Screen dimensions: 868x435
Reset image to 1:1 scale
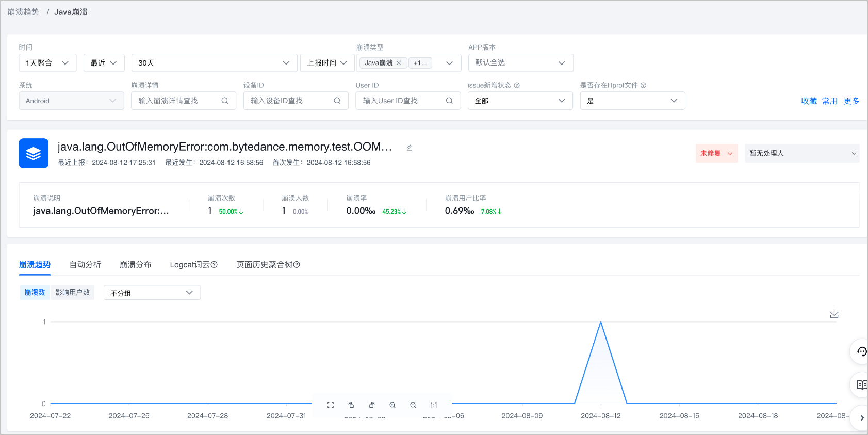(x=434, y=405)
